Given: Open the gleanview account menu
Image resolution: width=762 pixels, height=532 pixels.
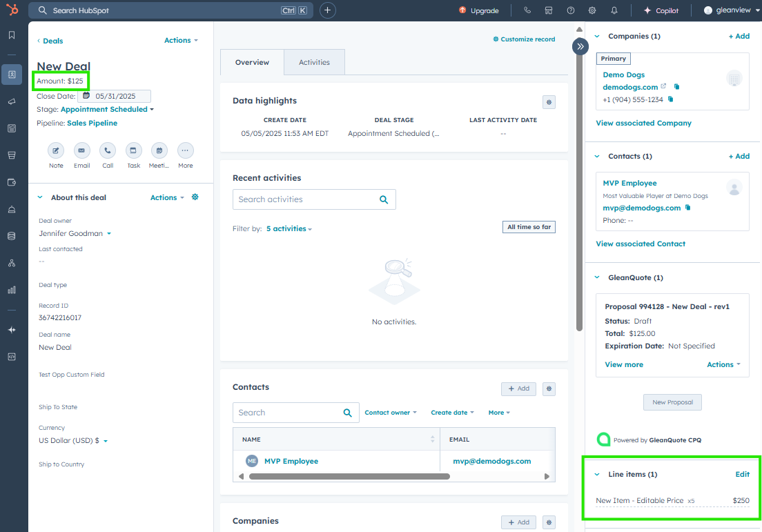Looking at the screenshot, I should coord(732,10).
